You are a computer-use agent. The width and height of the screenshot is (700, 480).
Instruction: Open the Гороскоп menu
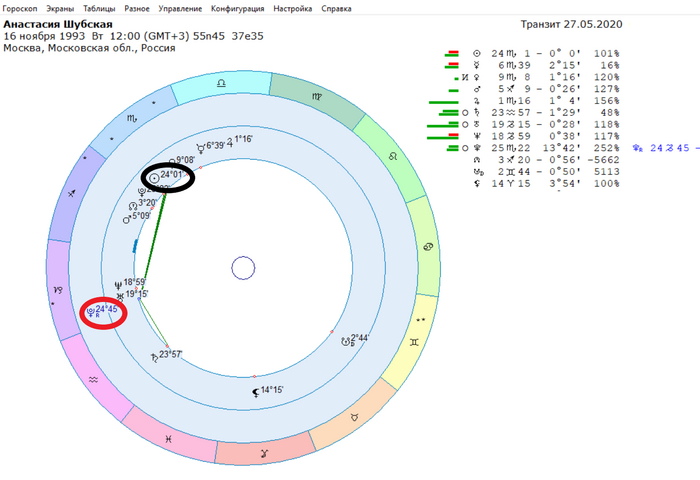pyautogui.click(x=20, y=8)
